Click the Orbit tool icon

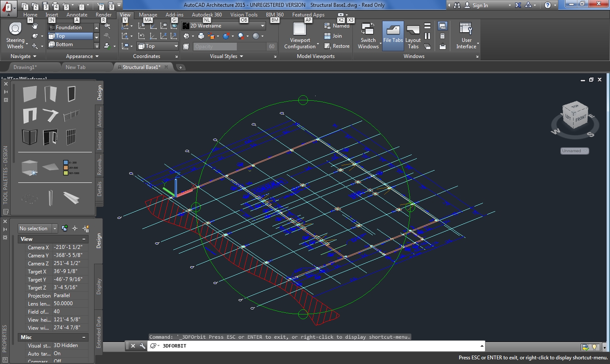pyautogui.click(x=35, y=36)
